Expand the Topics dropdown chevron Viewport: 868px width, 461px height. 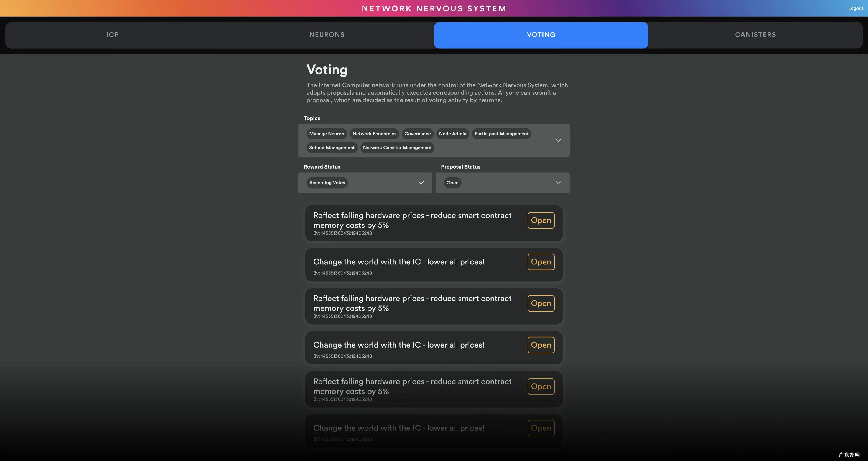(x=558, y=141)
